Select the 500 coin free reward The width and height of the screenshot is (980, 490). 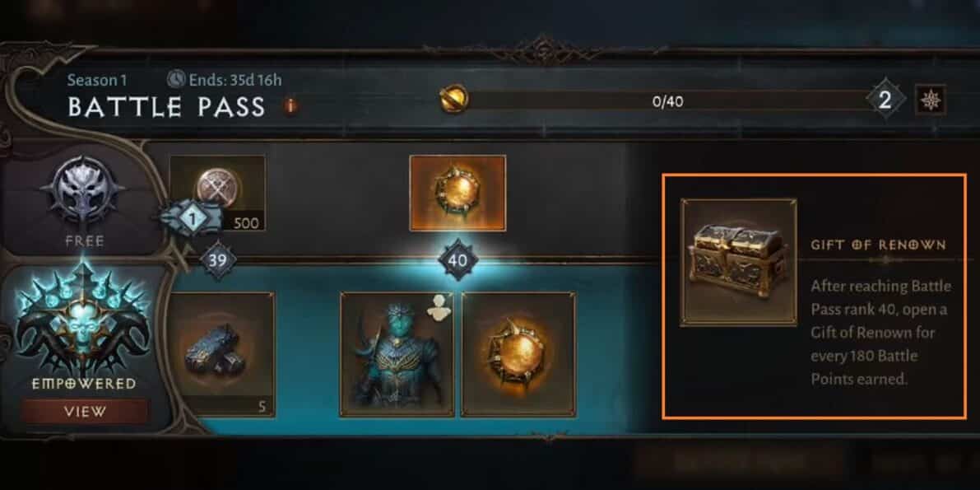tap(217, 194)
